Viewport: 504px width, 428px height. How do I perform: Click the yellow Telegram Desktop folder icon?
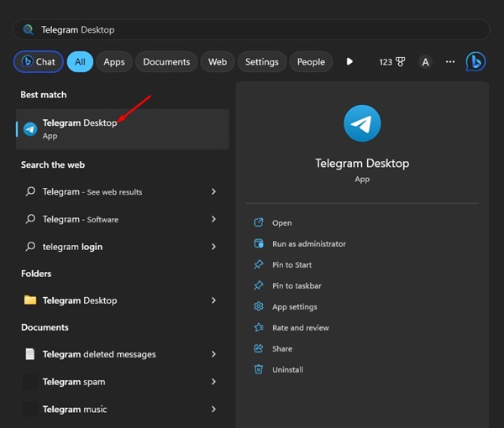(30, 300)
